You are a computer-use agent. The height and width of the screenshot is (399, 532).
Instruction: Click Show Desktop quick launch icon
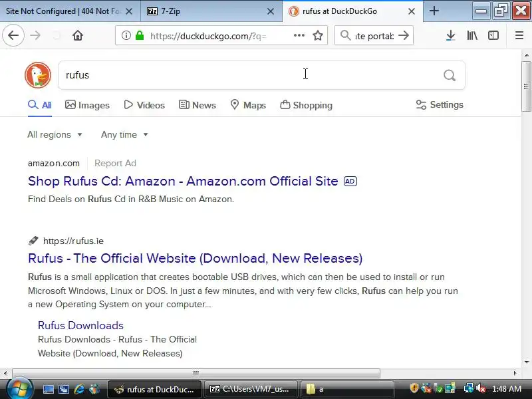pos(48,389)
